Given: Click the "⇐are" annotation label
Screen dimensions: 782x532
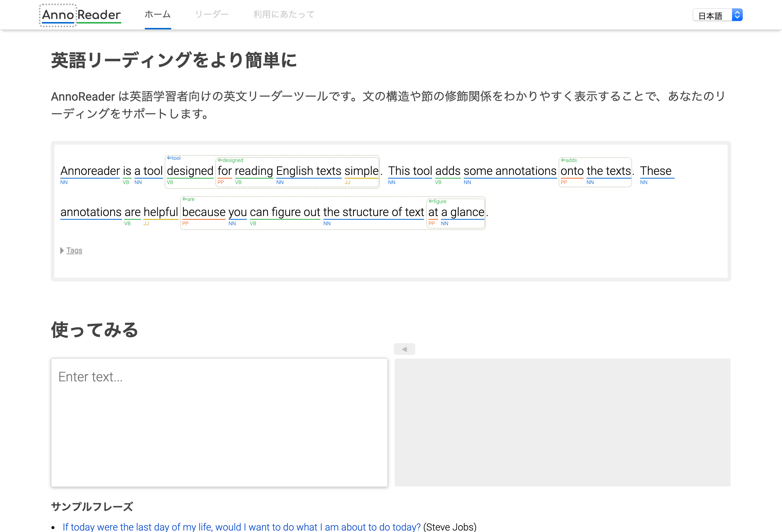Looking at the screenshot, I should pyautogui.click(x=189, y=199).
